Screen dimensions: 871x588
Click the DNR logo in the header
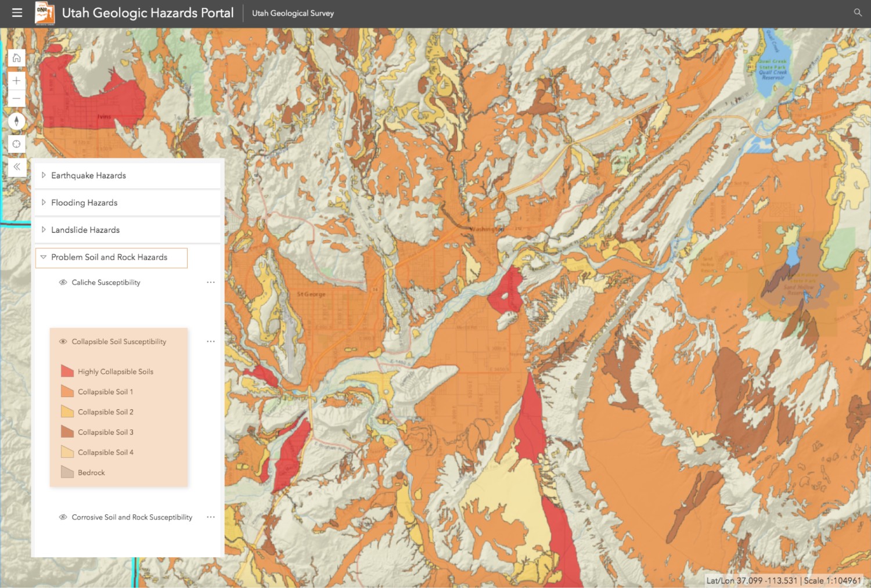point(45,12)
